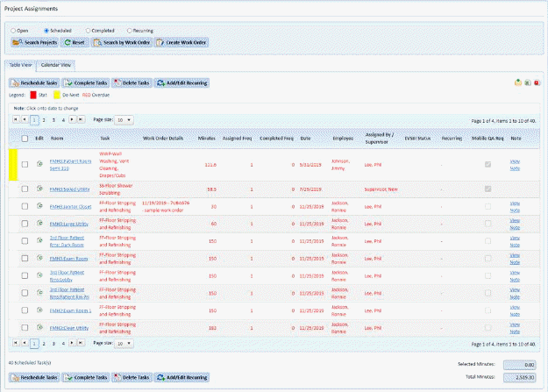Tick the checkbox for the FNMS Exam Room row
548x392 pixels.
[x=25, y=258]
